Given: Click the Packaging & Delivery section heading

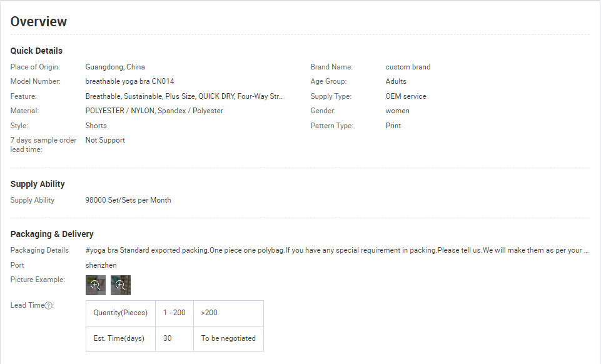Looking at the screenshot, I should coord(52,234).
